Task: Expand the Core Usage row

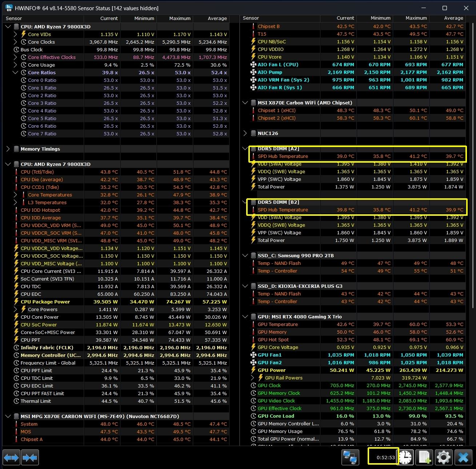Action: click(x=15, y=65)
